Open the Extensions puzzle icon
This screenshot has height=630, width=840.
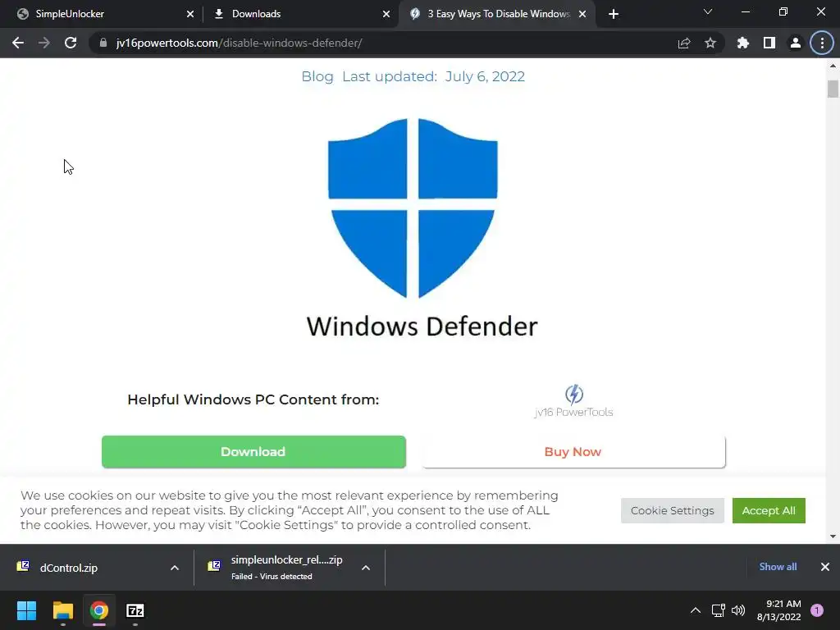pos(743,43)
